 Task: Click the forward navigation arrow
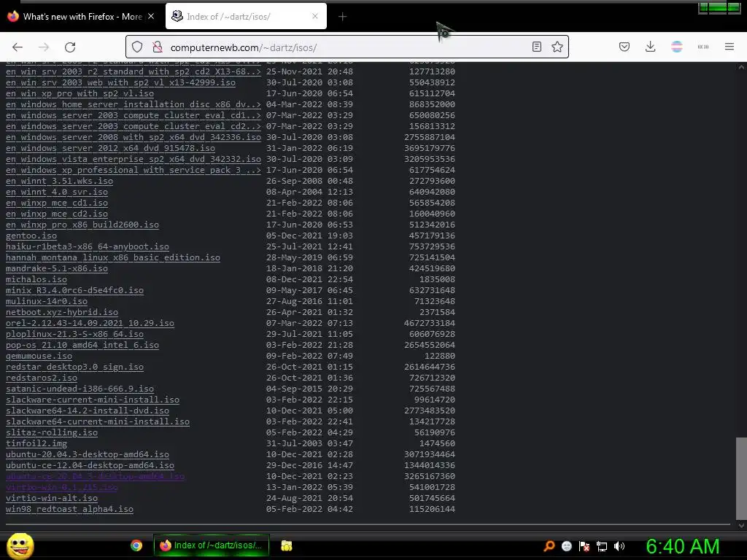[44, 47]
